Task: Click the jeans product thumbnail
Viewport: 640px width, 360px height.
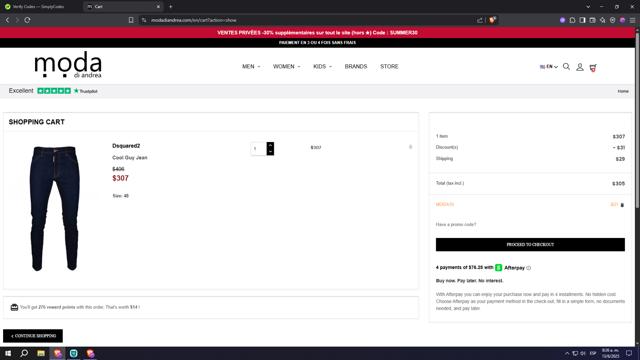Action: pos(54,208)
